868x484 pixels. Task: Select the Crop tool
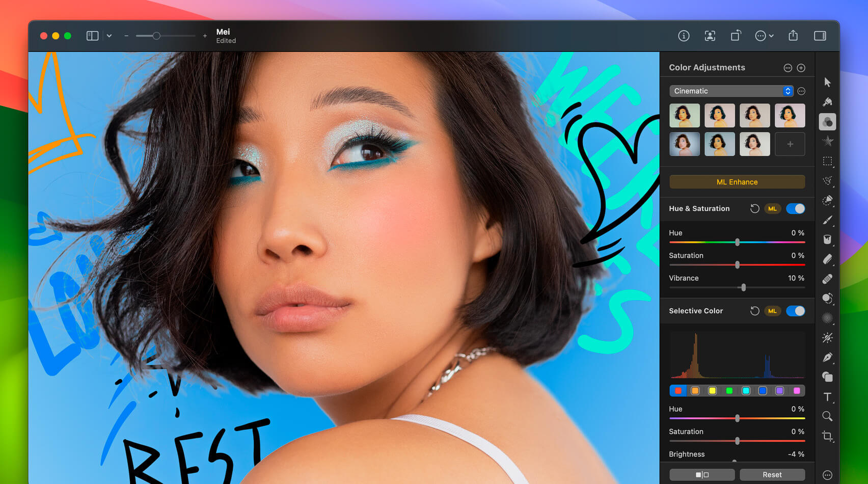(827, 436)
